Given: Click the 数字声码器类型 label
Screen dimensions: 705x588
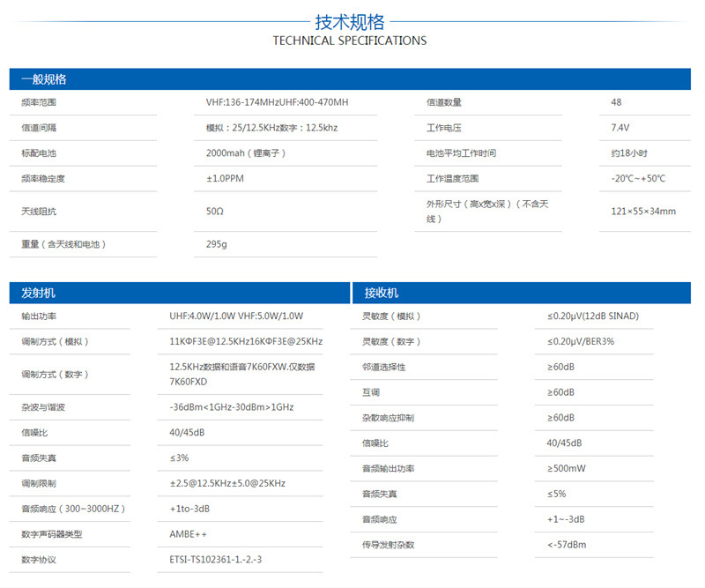Looking at the screenshot, I should tap(52, 534).
